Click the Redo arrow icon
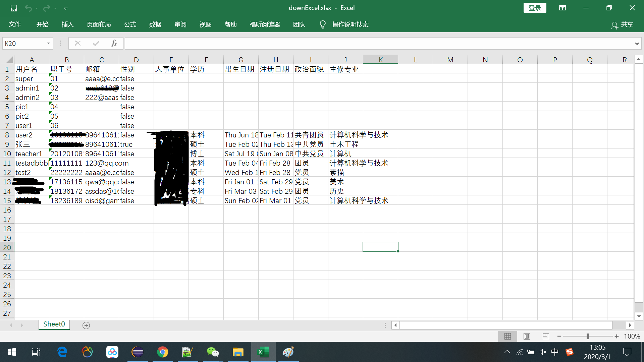 tap(47, 8)
